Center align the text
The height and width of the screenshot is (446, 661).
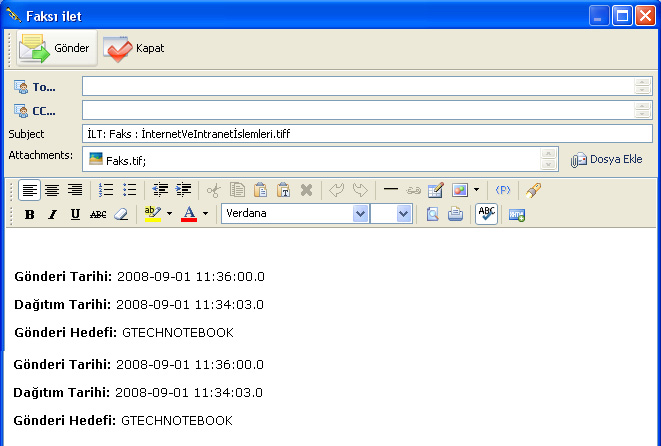tap(52, 190)
